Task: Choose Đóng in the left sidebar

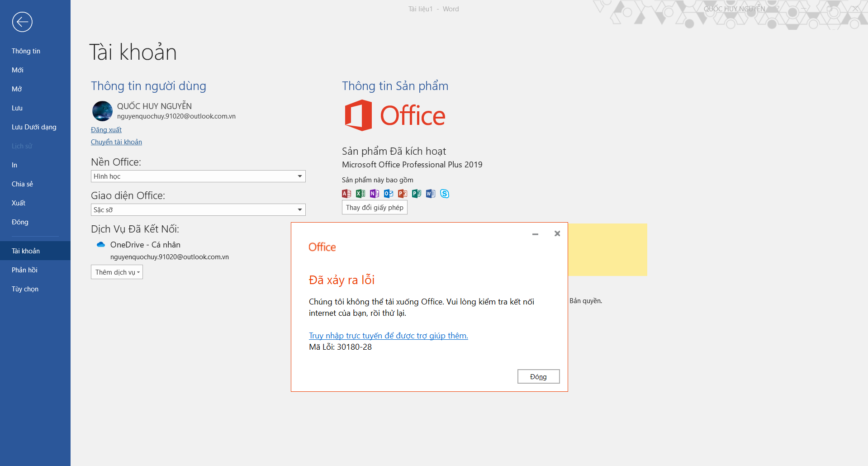Action: coord(35,222)
